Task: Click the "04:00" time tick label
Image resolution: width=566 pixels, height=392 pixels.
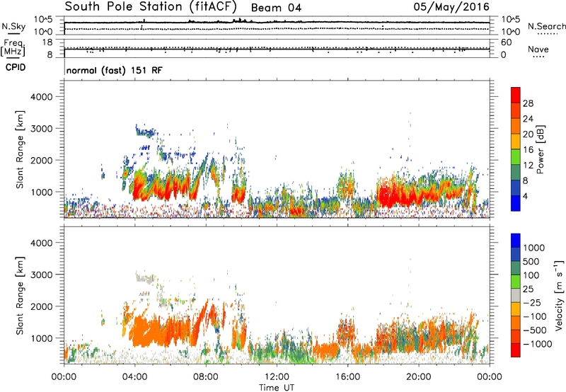Action: [x=134, y=377]
